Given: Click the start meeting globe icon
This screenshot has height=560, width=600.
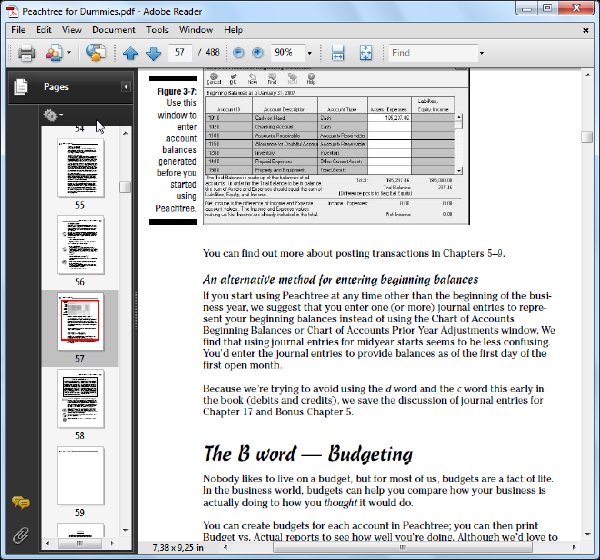Looking at the screenshot, I should 96,52.
